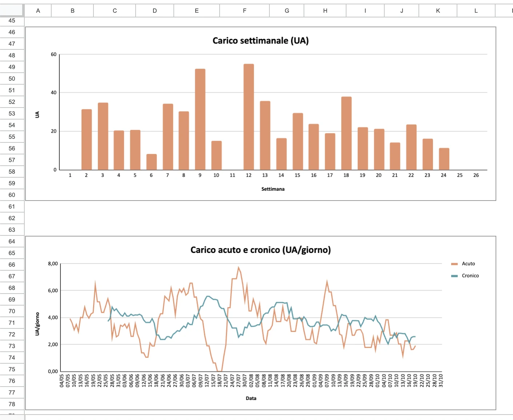Click the '60' y-axis label in weekly chart
This screenshot has width=513, height=420.
click(x=53, y=54)
